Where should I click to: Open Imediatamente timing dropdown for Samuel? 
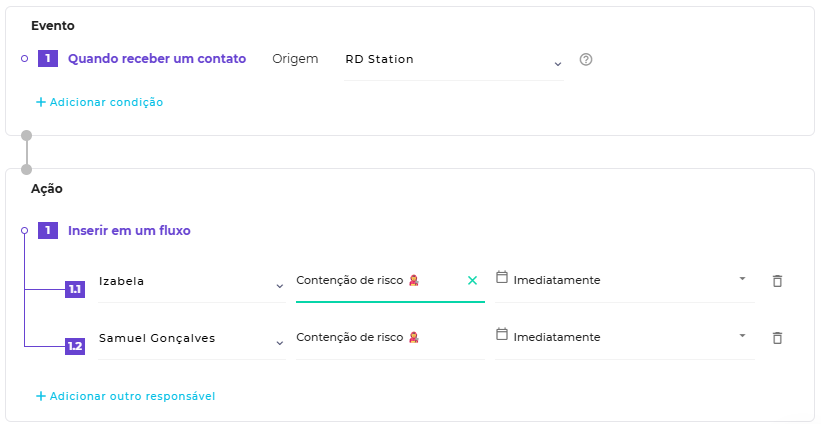click(742, 335)
